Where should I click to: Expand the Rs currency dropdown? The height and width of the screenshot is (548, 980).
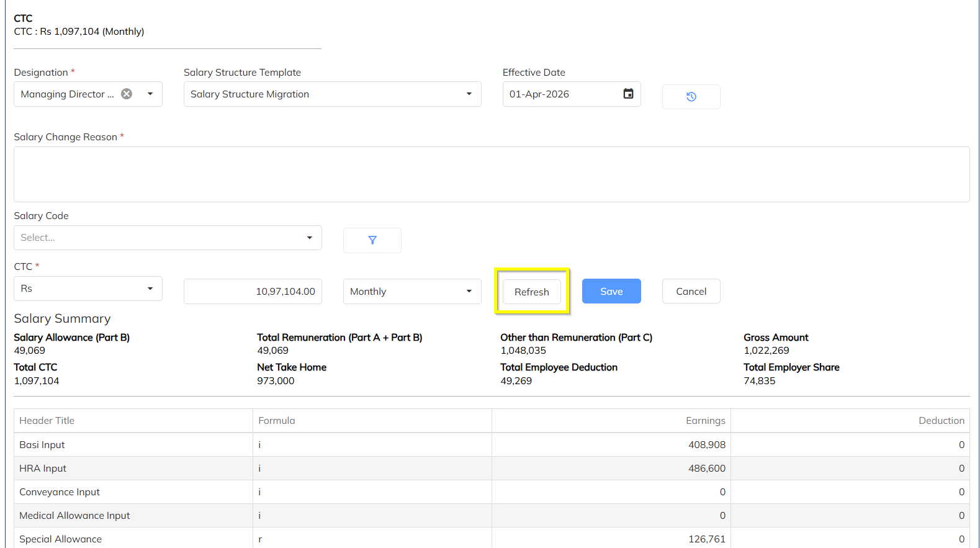[x=88, y=289]
